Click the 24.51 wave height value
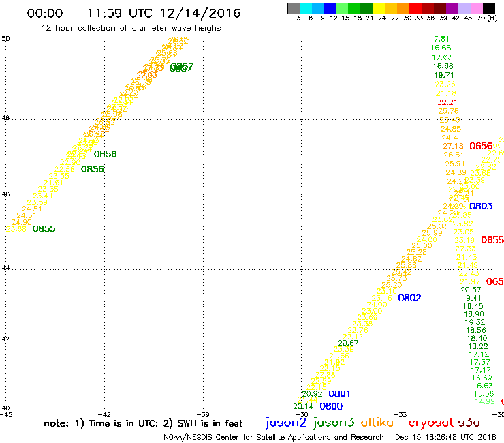Screen dimensions: 504x443 click(x=32, y=209)
